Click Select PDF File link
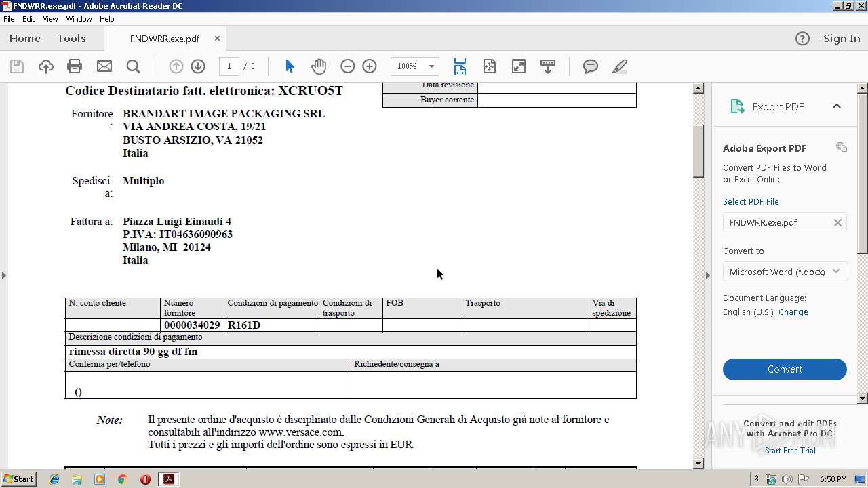 click(x=751, y=201)
